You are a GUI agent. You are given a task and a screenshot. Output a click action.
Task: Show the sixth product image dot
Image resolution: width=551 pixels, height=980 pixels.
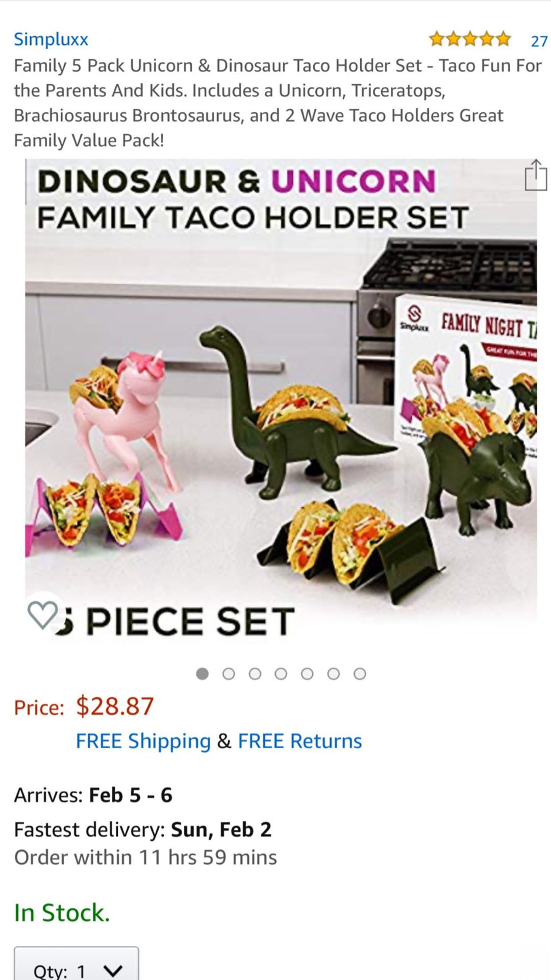334,674
